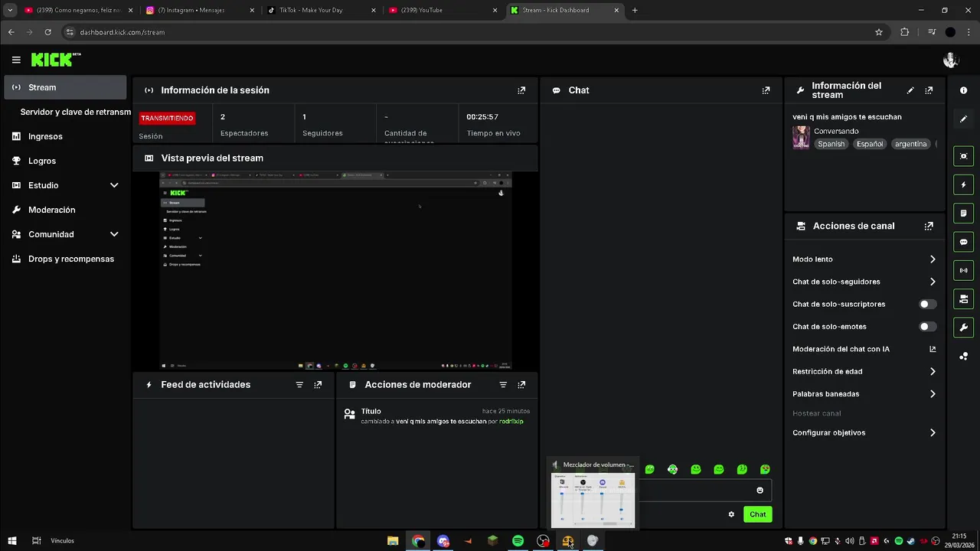Open Modo lento options arrow
The height and width of the screenshot is (551, 980).
933,259
